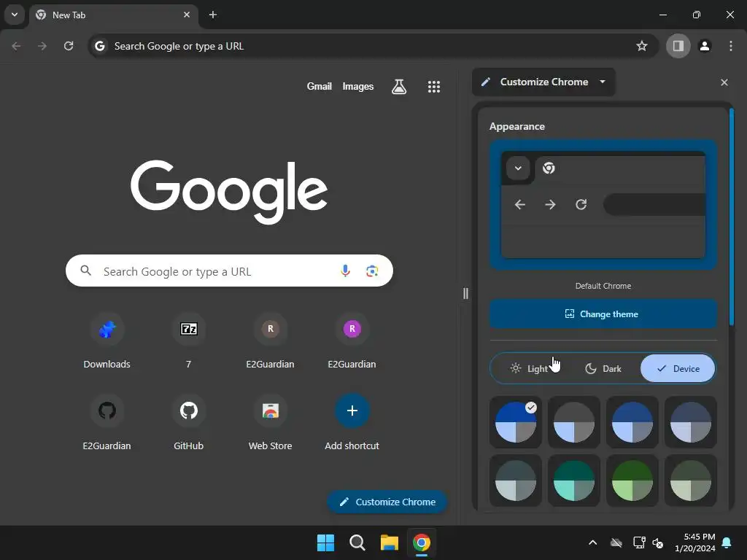
Task: Click the center Google search box
Action: (229, 271)
